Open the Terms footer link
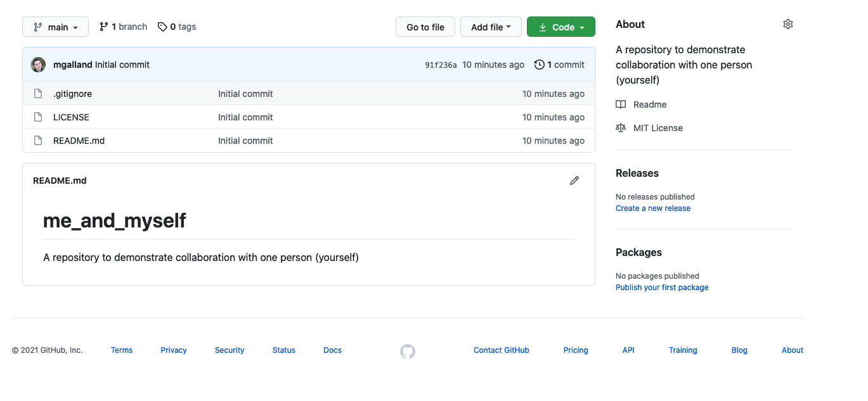The height and width of the screenshot is (401, 868). 122,350
